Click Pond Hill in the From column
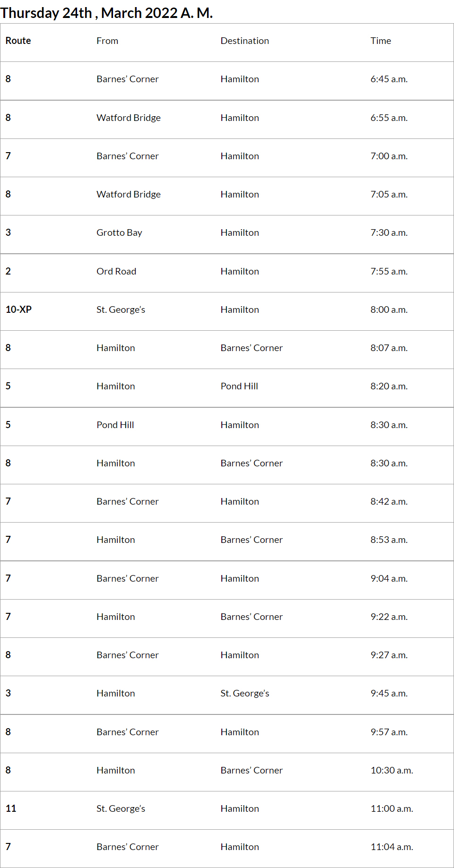Viewport: 454px width, 868px height. [x=115, y=425]
